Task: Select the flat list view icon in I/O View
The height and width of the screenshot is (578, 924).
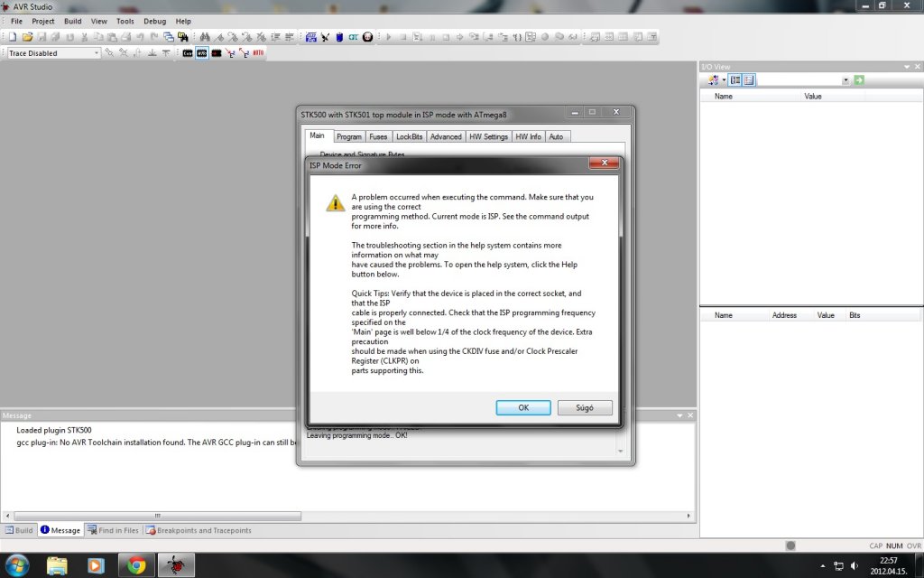Action: pos(748,79)
